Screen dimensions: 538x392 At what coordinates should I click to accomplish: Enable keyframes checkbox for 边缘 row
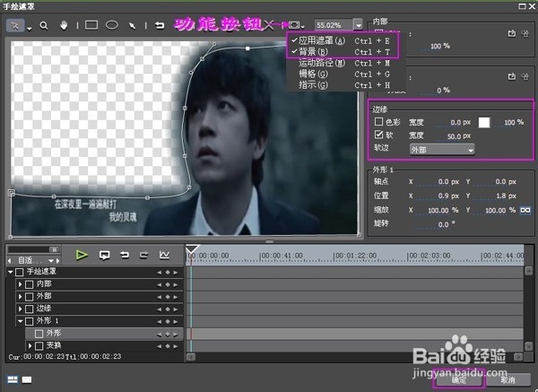(30, 309)
